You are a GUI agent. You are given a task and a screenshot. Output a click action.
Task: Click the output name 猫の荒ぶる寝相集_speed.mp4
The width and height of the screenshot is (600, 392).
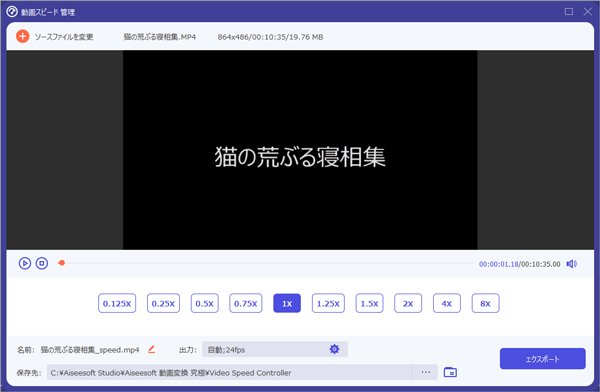tap(90, 350)
